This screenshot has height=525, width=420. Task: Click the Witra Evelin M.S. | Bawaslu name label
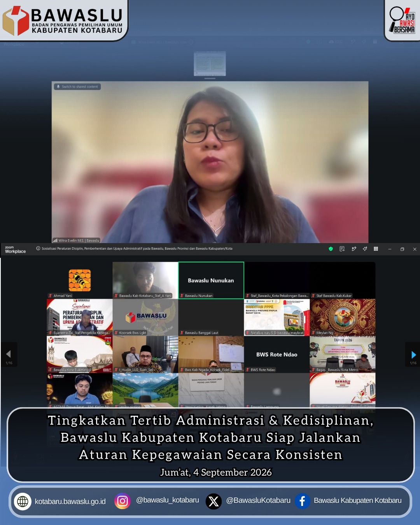click(79, 240)
